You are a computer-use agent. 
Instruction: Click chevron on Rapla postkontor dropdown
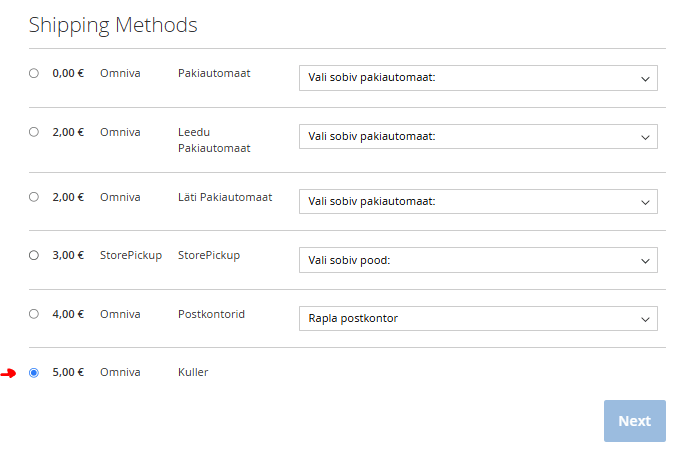[x=644, y=319]
